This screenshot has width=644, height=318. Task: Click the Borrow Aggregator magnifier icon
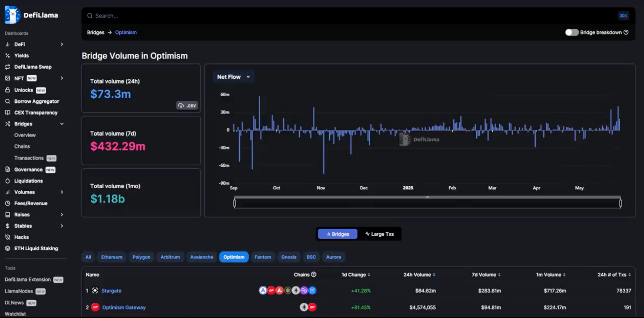(x=7, y=101)
